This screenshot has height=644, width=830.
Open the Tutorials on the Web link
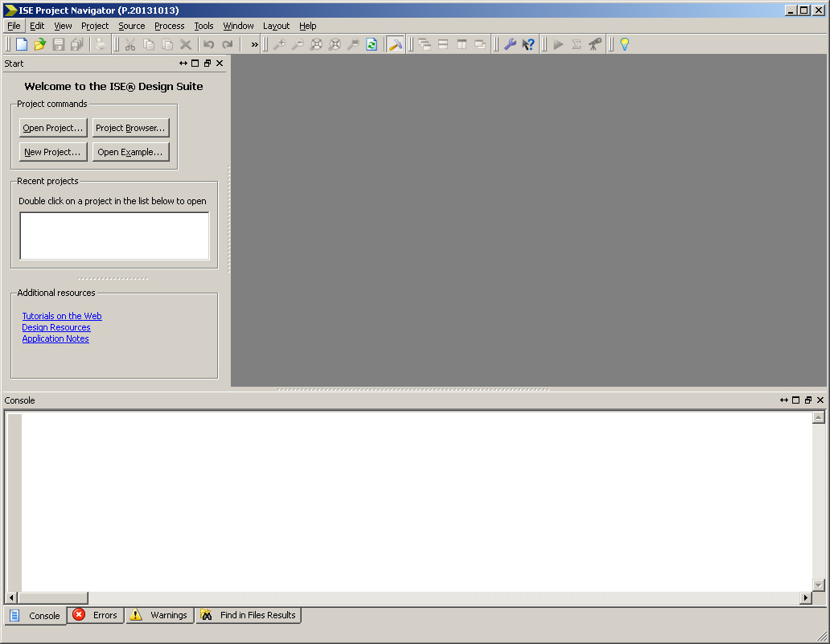point(62,316)
